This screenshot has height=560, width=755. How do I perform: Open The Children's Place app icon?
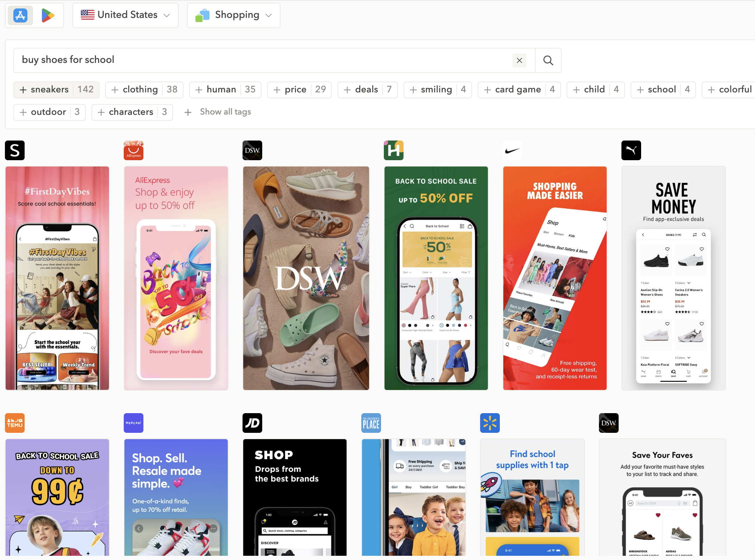click(371, 423)
